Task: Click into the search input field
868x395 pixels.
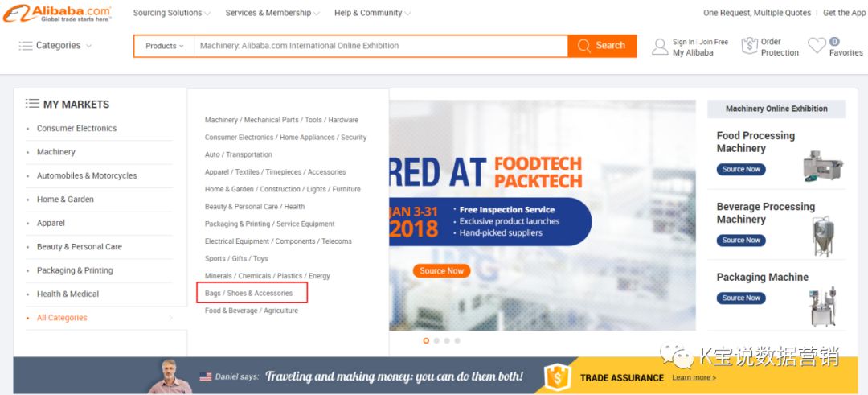Action: click(x=378, y=46)
